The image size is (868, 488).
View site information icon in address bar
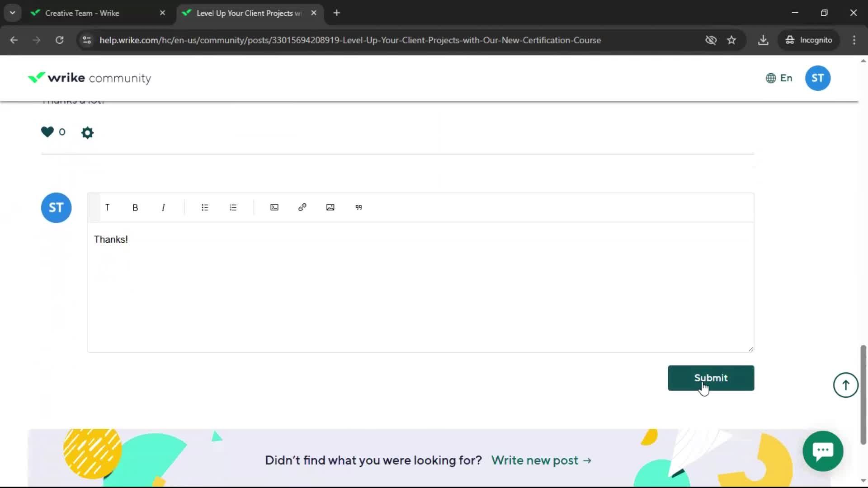pos(87,40)
